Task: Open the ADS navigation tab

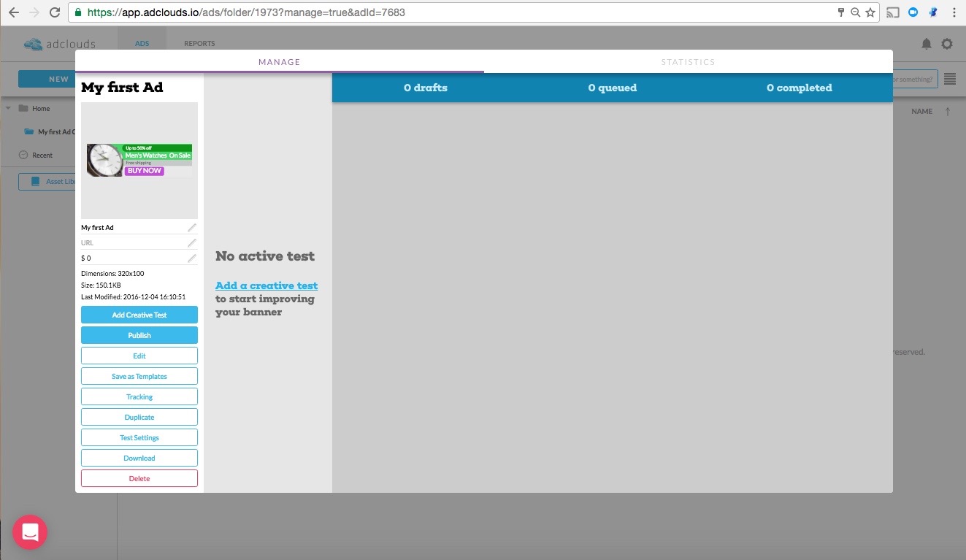Action: click(x=142, y=44)
